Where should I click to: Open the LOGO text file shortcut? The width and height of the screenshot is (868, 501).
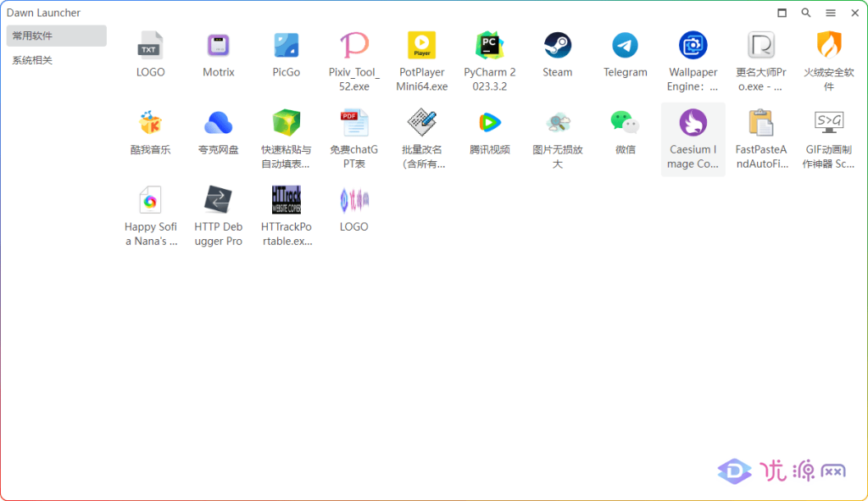tap(150, 46)
